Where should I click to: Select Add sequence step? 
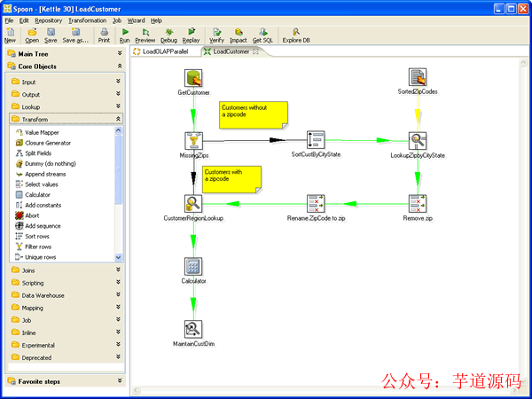tap(38, 226)
